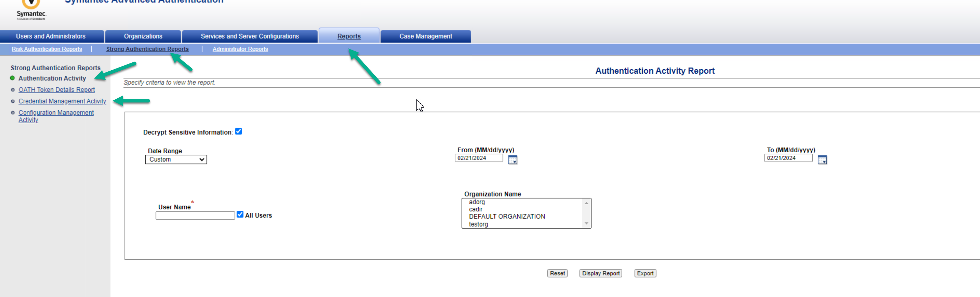This screenshot has width=980, height=297.
Task: Open the Users and Administrators tab
Action: tap(51, 36)
